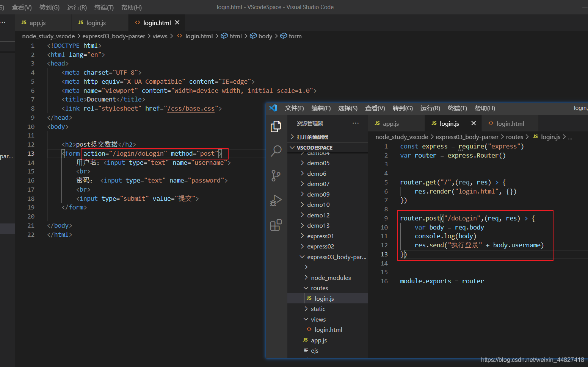The width and height of the screenshot is (588, 367).
Task: Expand the express01 folder
Action: pyautogui.click(x=302, y=236)
